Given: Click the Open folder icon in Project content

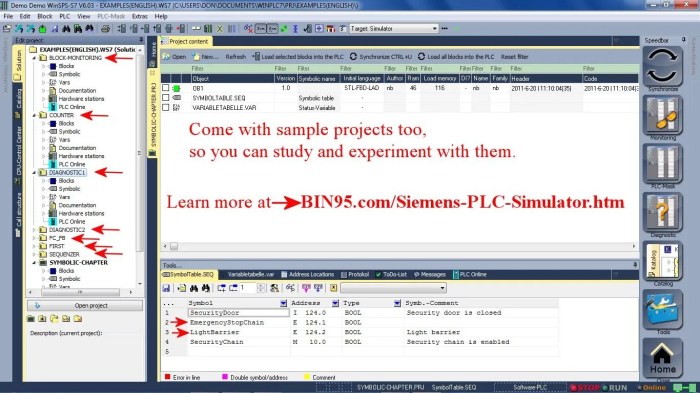Looking at the screenshot, I should coord(166,57).
